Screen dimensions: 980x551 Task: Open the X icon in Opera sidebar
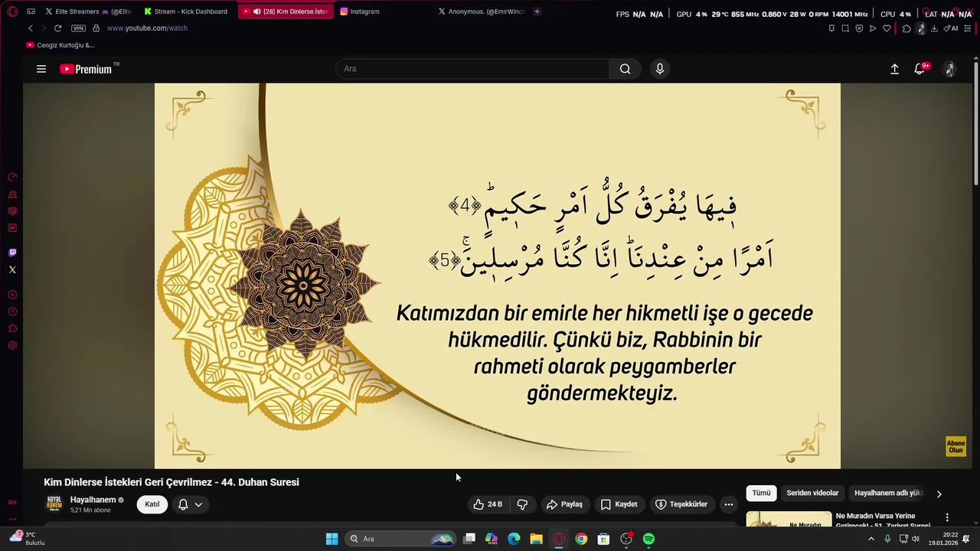click(12, 269)
